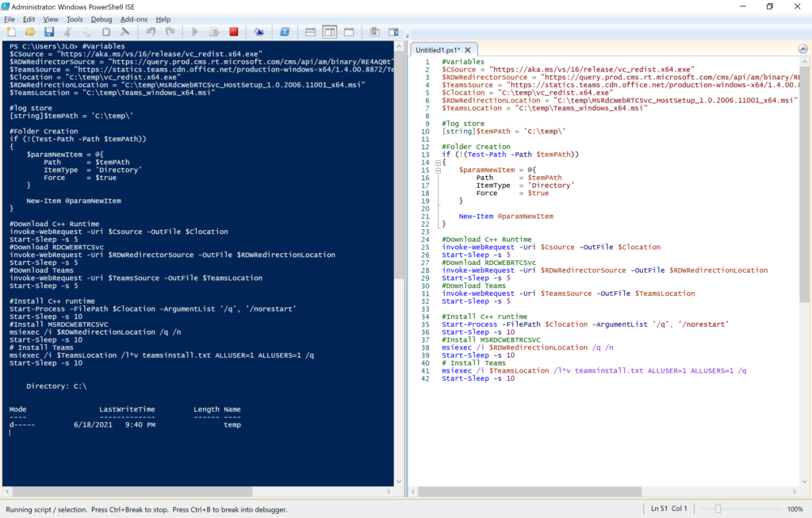The height and width of the screenshot is (518, 812).
Task: Open the View menu
Action: pos(51,19)
